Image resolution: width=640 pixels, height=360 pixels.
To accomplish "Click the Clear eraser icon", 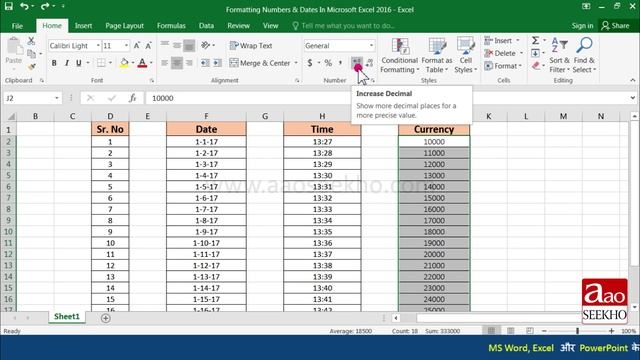I will pos(536,66).
